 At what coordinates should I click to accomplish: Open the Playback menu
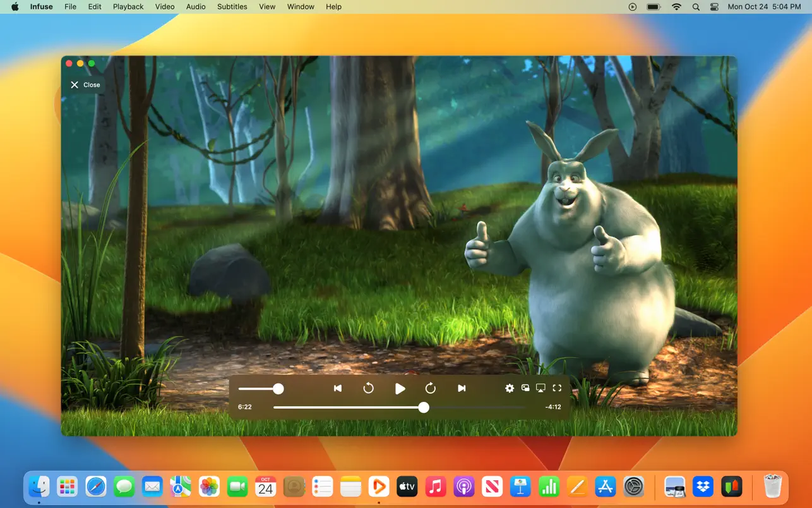(x=128, y=7)
